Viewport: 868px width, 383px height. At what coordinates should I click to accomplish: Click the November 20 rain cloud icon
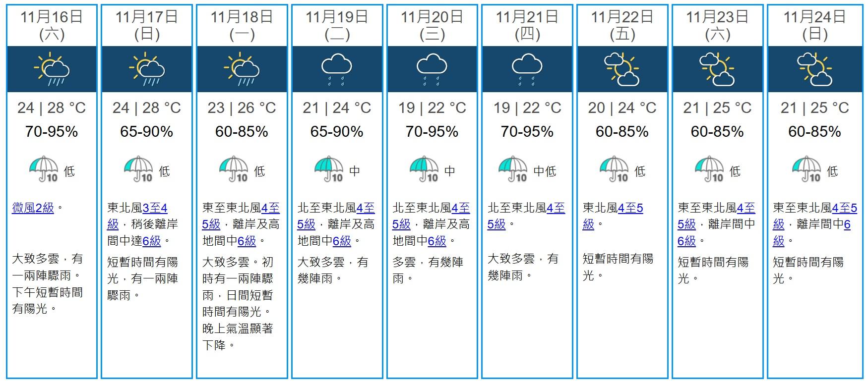(x=432, y=70)
